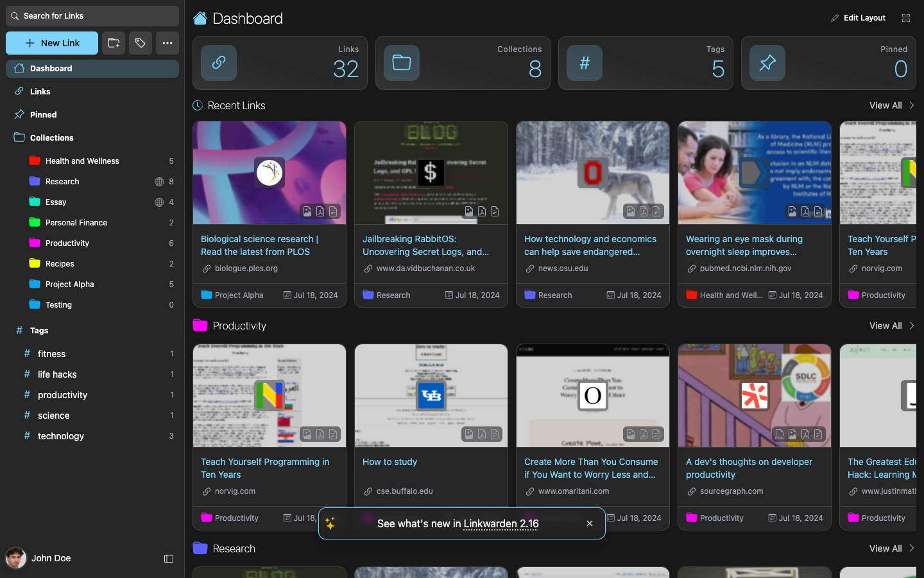This screenshot has width=924, height=578.
Task: Click the folder icon in the Collections stat card
Action: [402, 63]
